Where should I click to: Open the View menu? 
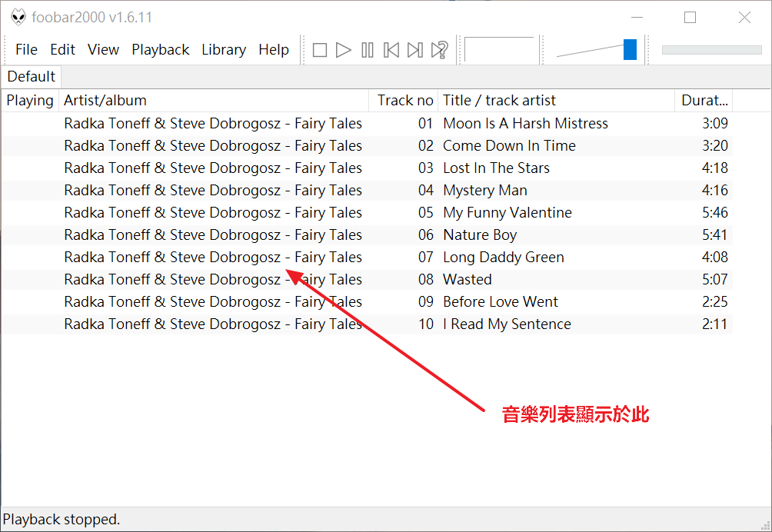coord(103,50)
